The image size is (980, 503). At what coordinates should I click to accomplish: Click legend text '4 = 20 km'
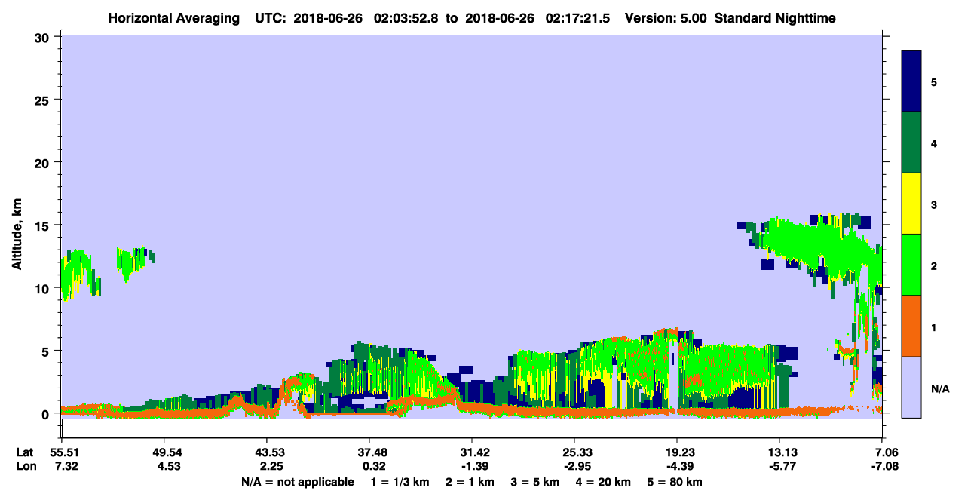pyautogui.click(x=605, y=482)
